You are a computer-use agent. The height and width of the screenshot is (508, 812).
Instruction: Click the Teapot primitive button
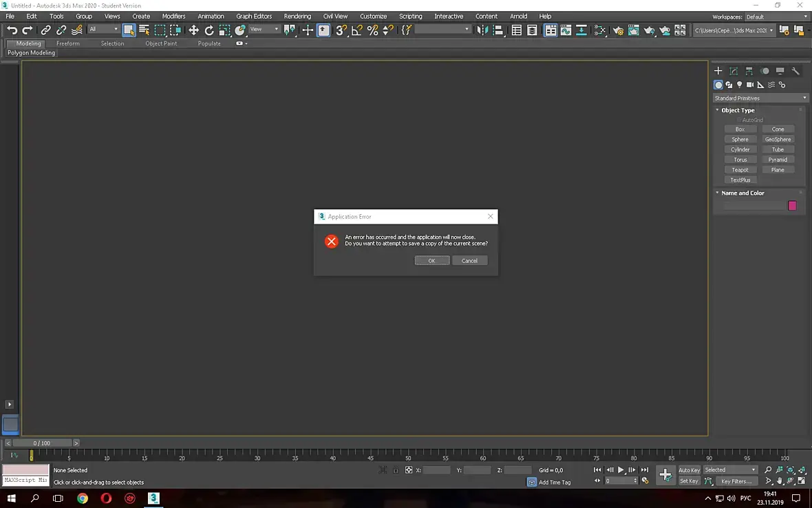coord(740,170)
